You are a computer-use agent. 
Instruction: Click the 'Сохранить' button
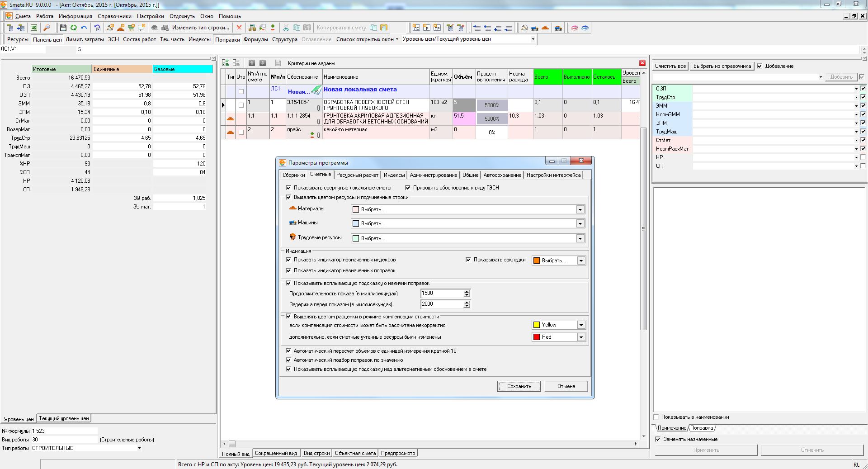click(519, 386)
